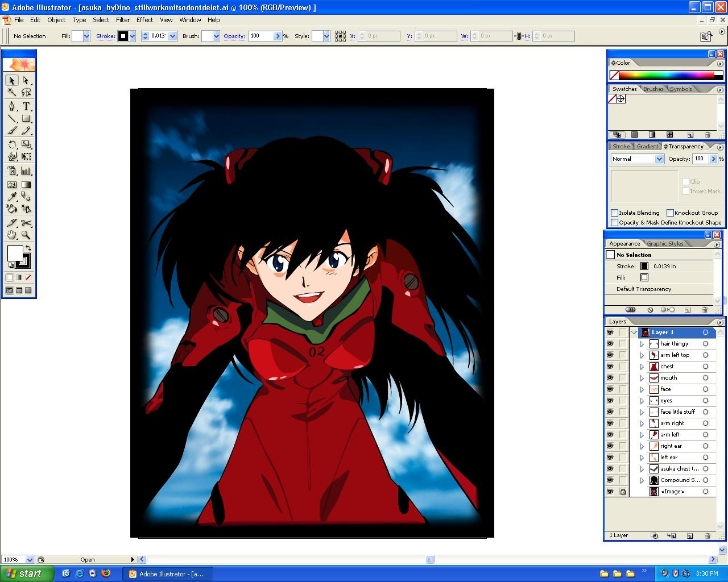The width and height of the screenshot is (728, 582).
Task: Click the Transparency panel Opacity value field
Action: click(x=700, y=159)
